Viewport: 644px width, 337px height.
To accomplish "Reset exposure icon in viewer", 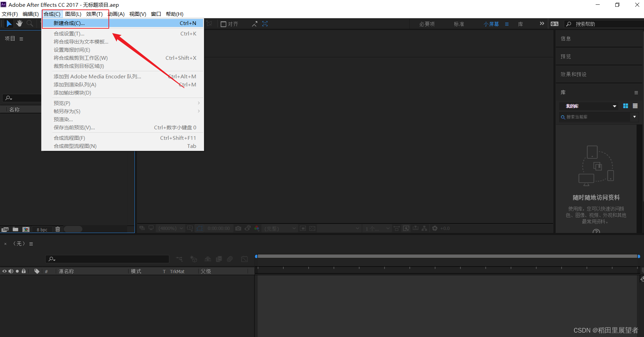I will pos(435,228).
